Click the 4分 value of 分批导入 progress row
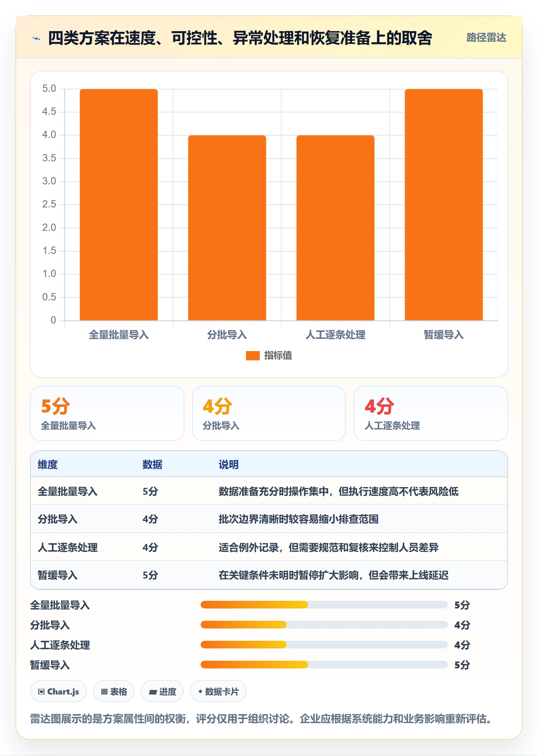538x756 pixels. coord(462,625)
